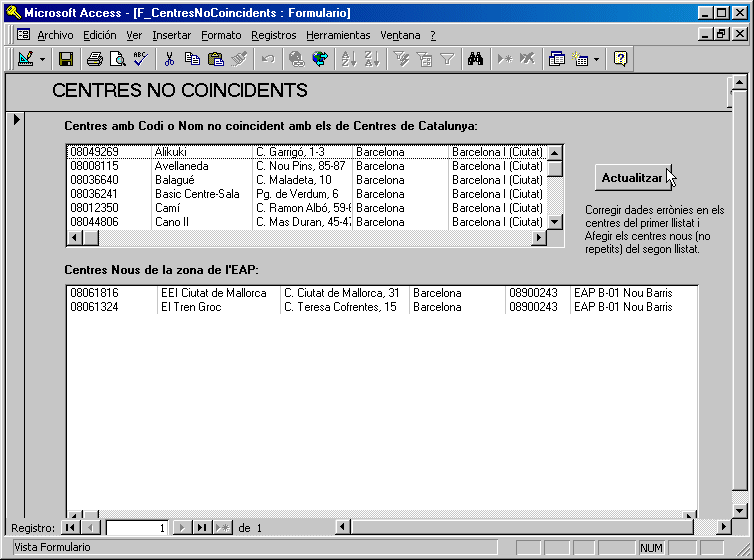Viewport: 754px width, 560px height.
Task: Select the El Tren Groc row
Action: (x=382, y=307)
